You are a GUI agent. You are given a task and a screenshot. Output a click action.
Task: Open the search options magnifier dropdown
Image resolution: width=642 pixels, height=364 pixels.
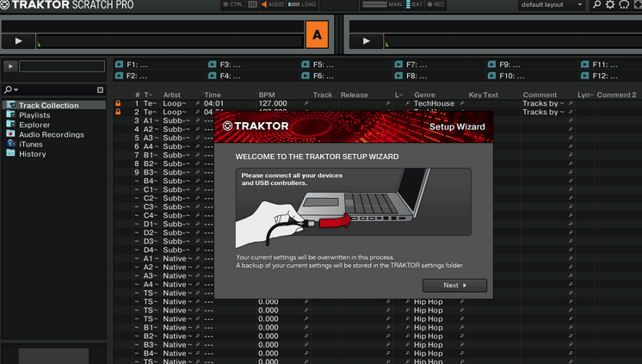(10, 89)
